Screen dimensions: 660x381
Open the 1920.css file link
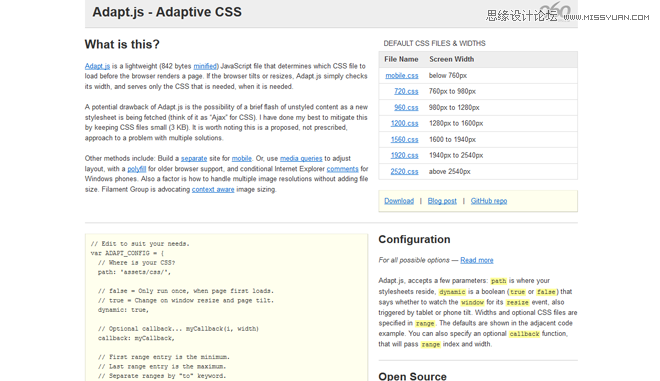405,155
